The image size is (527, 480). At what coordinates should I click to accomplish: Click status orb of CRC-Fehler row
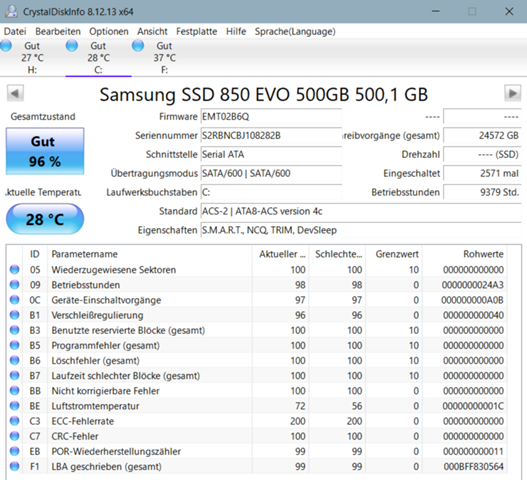[14, 436]
